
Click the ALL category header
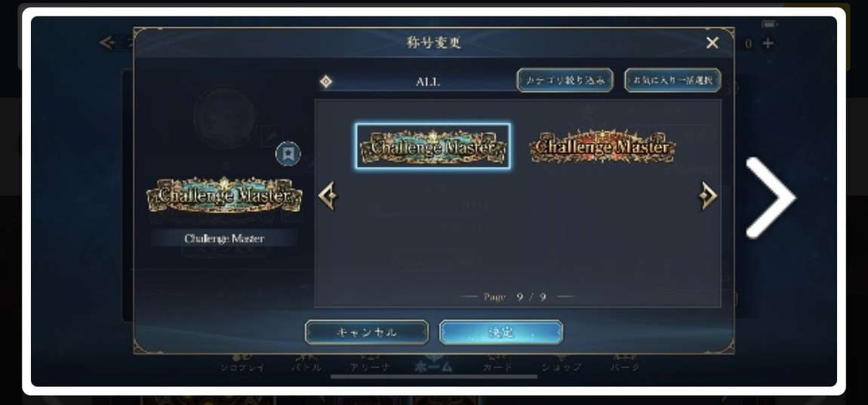[428, 82]
